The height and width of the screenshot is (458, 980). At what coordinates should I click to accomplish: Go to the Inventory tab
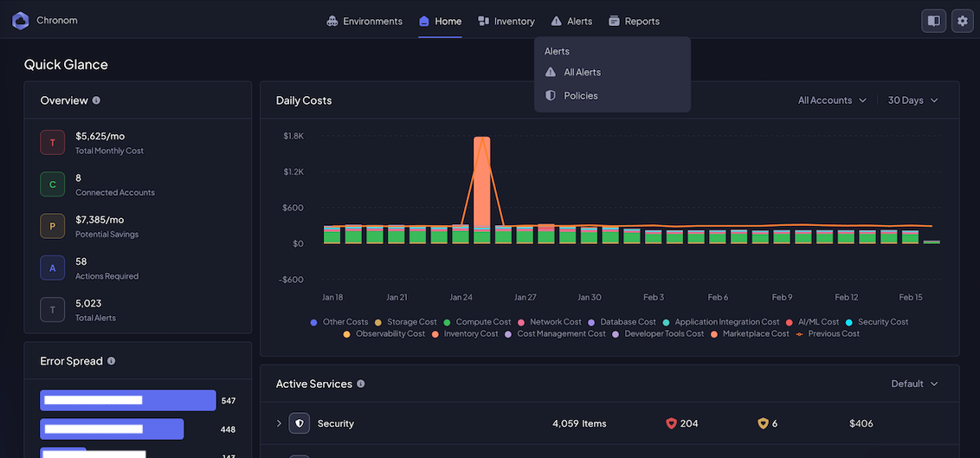coord(506,21)
